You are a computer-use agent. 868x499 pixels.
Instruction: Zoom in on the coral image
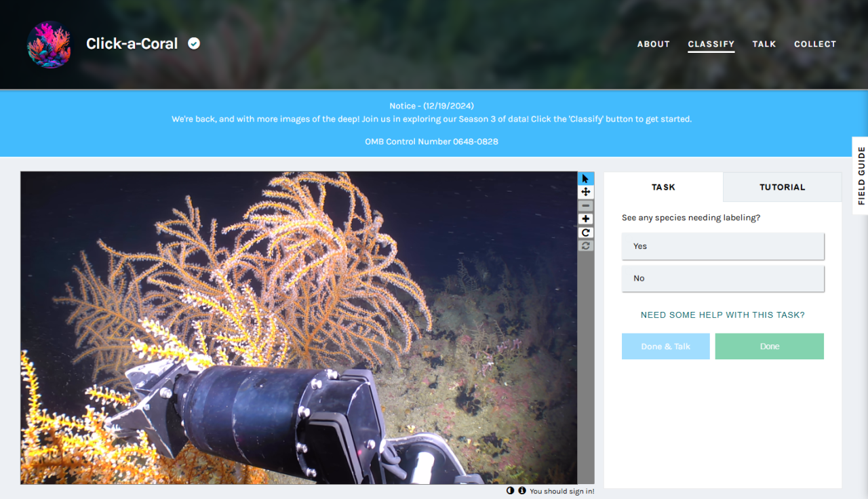[586, 219]
